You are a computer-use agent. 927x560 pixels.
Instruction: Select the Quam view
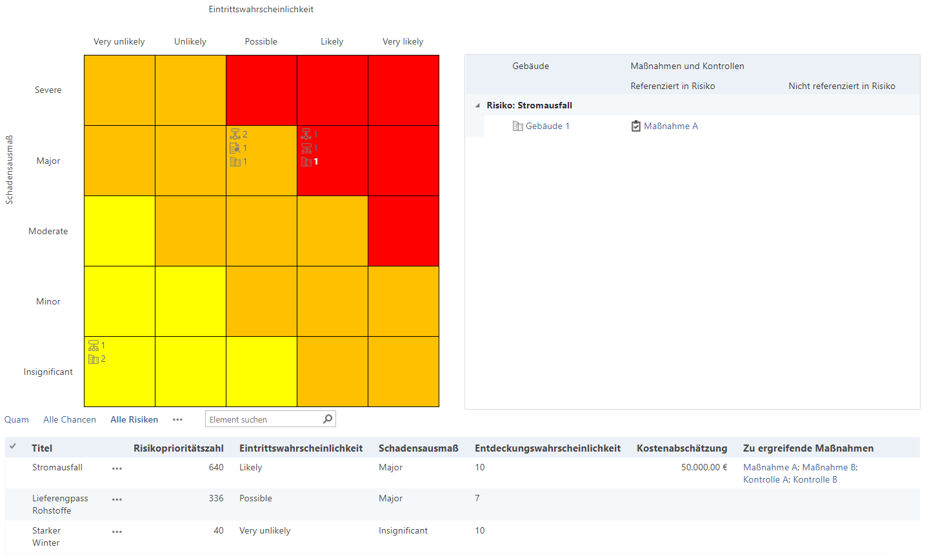click(17, 419)
